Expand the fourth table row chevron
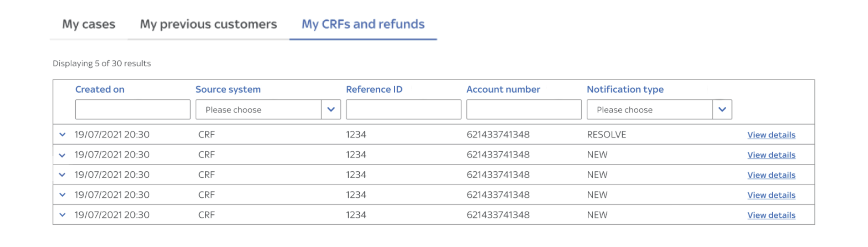The height and width of the screenshot is (247, 868). pyautogui.click(x=62, y=194)
